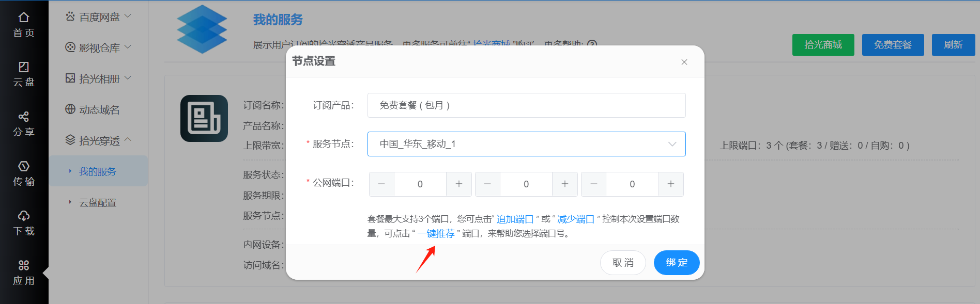
Task: Click the blue stacked layers logo
Action: [202, 29]
